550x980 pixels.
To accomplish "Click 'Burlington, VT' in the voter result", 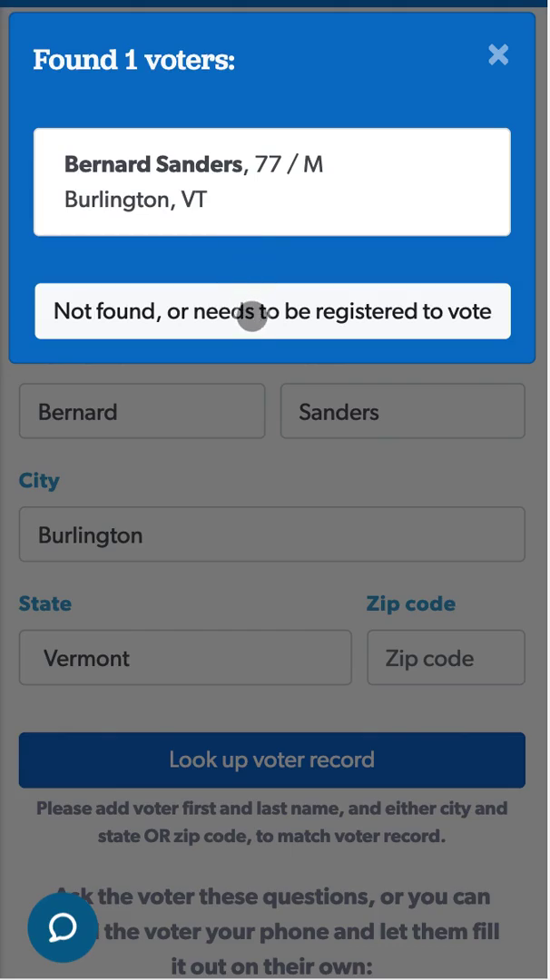I will pos(136,200).
